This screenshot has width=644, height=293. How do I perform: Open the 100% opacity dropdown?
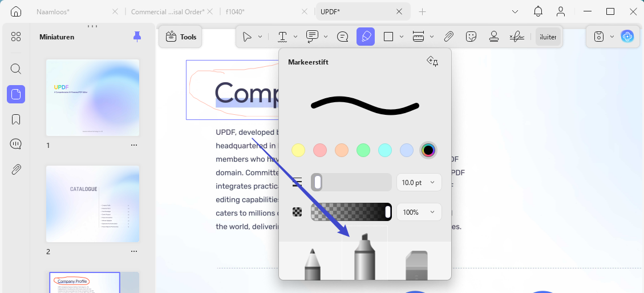[x=419, y=212]
